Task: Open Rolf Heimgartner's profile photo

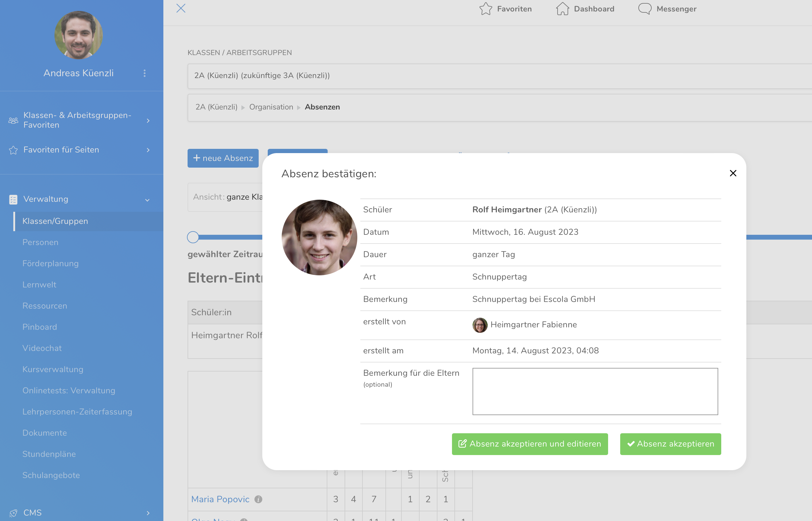Action: pyautogui.click(x=319, y=237)
